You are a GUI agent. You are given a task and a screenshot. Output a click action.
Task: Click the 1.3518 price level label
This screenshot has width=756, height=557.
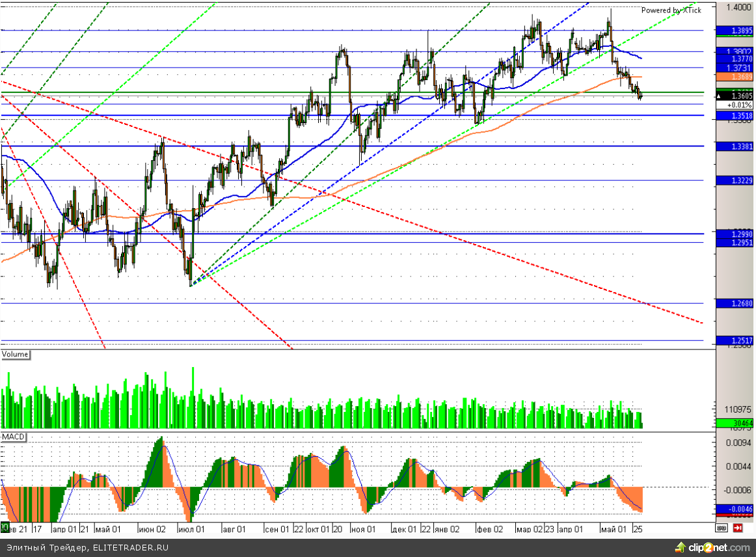point(735,116)
